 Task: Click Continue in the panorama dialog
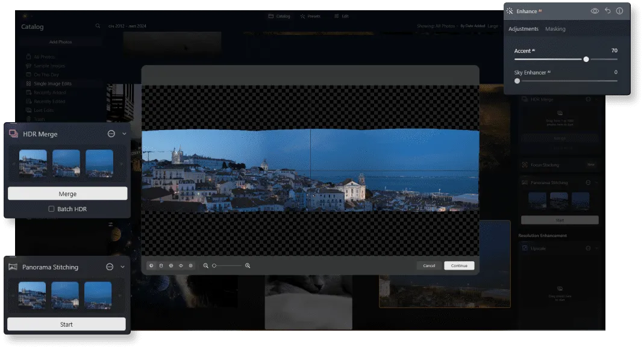[x=459, y=265]
